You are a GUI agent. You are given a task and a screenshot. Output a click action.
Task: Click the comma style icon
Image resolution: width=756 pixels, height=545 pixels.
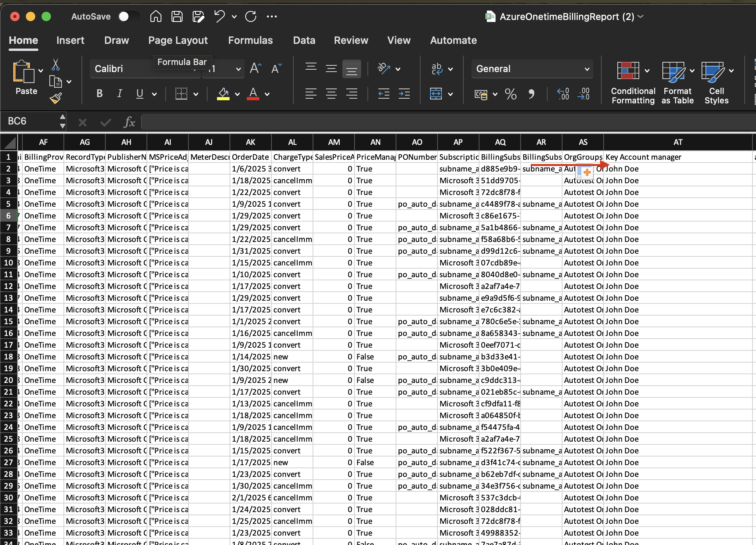[x=532, y=94]
